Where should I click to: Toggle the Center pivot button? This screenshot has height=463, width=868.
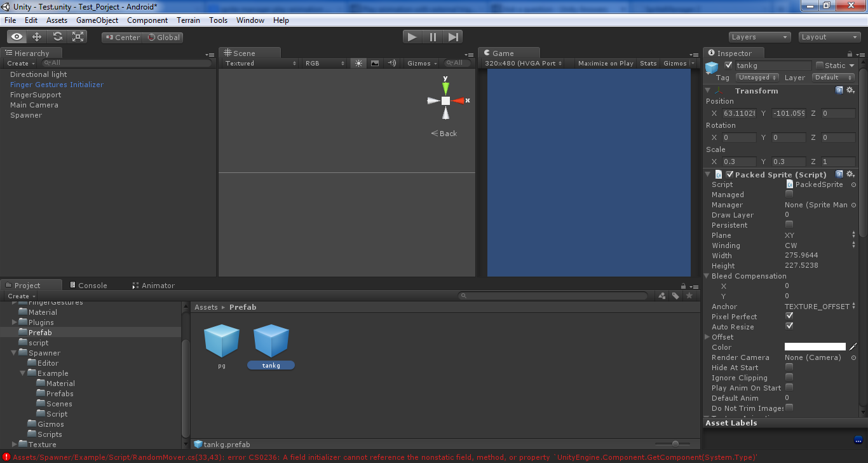(122, 38)
